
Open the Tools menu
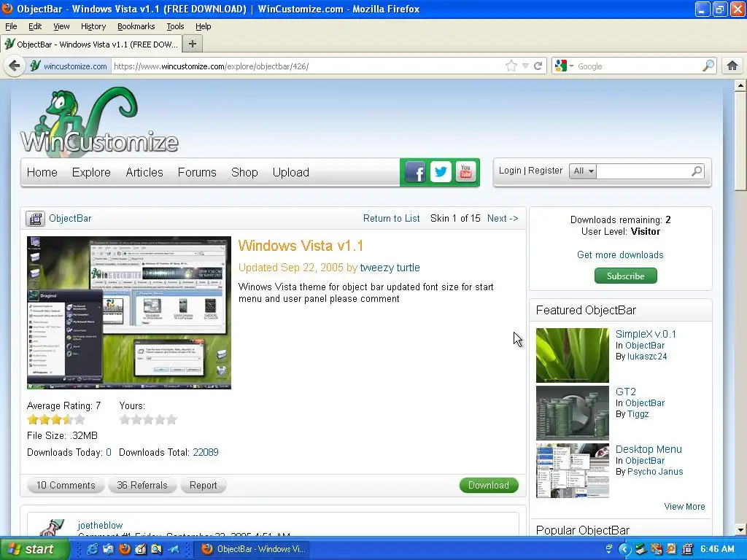pyautogui.click(x=175, y=26)
